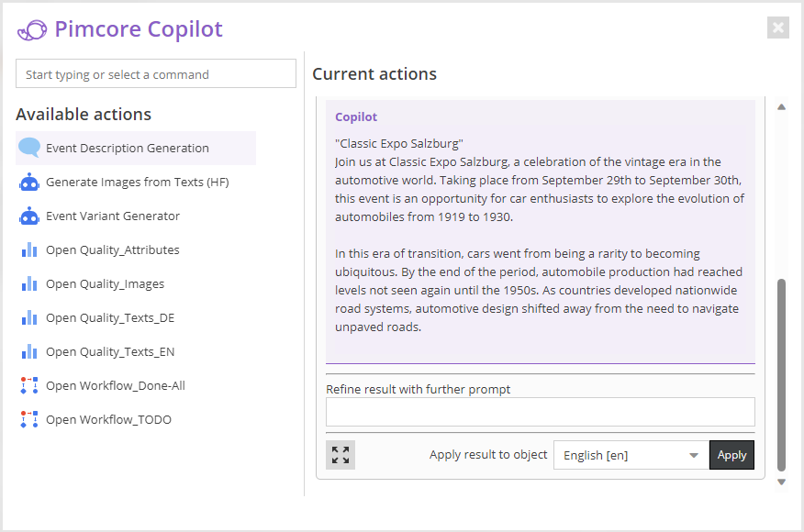Click the Pimcore Copilot logo icon
The height and width of the screenshot is (532, 804).
32,29
